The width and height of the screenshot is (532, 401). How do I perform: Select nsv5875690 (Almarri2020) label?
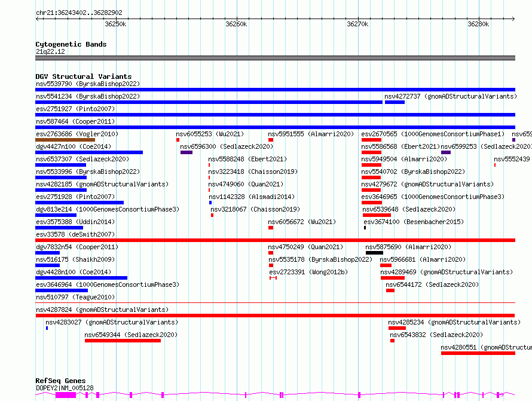click(x=408, y=247)
